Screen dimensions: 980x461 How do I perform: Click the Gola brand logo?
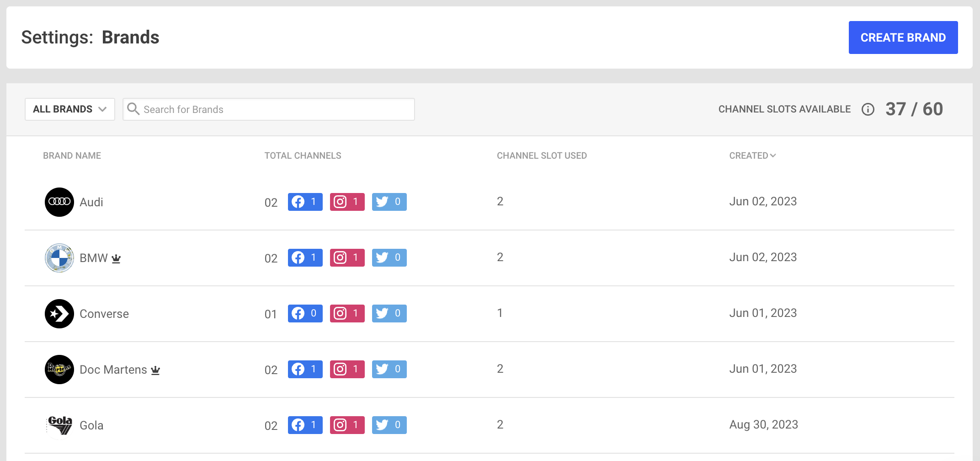point(59,425)
